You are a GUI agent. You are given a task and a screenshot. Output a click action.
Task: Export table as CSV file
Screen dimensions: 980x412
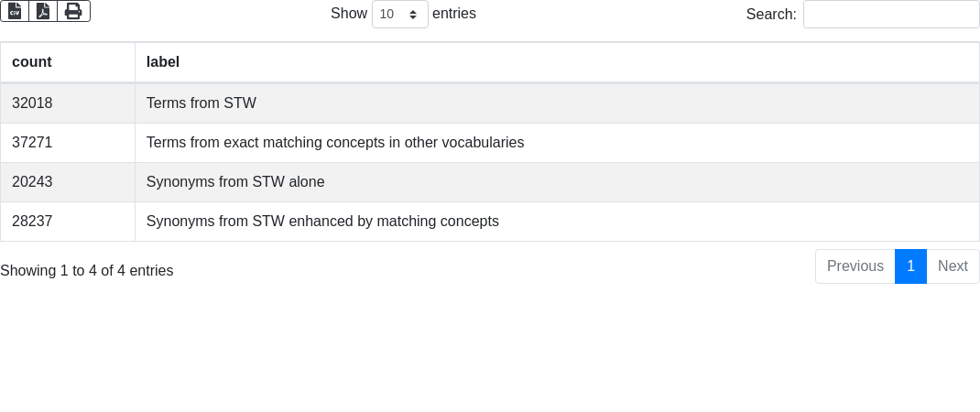(15, 11)
